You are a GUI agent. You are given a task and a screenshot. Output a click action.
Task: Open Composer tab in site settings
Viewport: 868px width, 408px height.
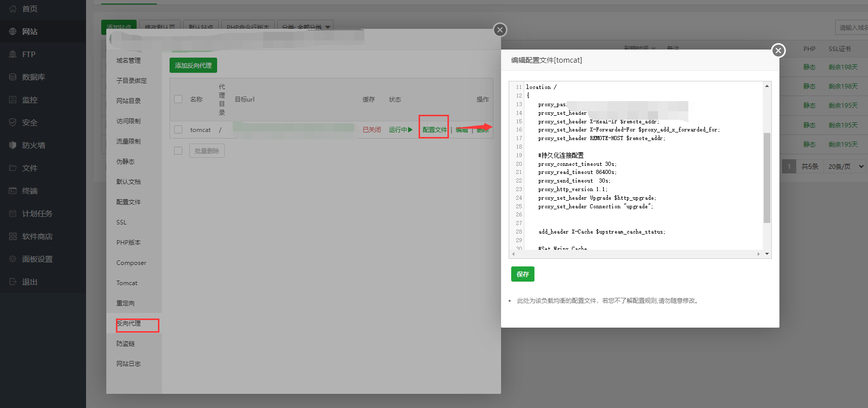coord(131,262)
